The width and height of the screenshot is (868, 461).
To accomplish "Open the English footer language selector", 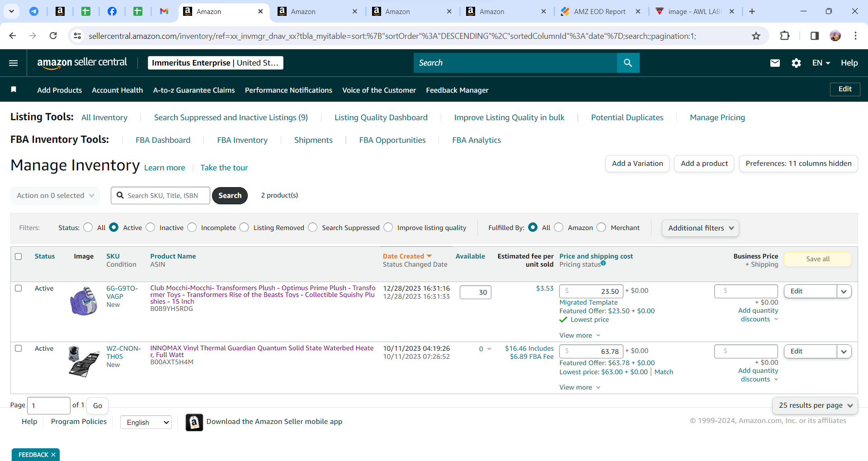I will pyautogui.click(x=146, y=422).
